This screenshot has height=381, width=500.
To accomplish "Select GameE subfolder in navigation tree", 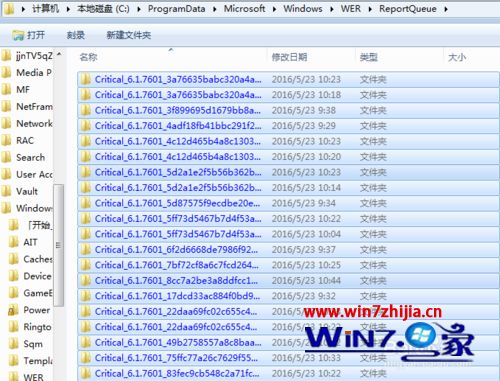I will click(31, 293).
